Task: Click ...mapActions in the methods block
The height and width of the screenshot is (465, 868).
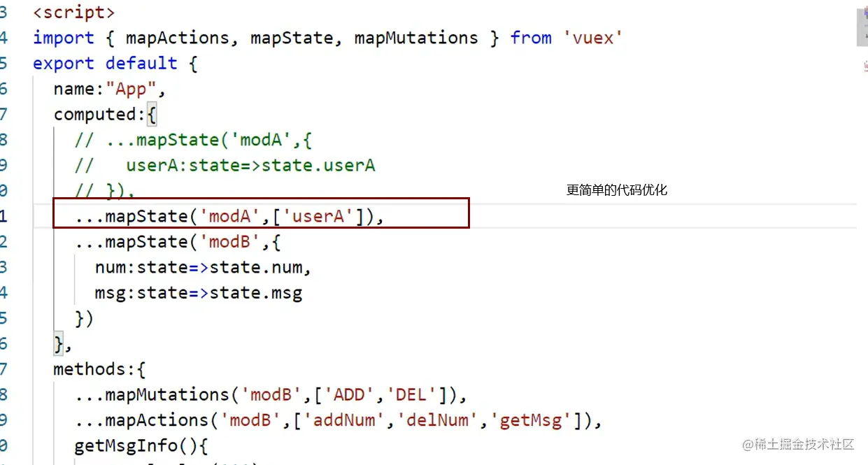Action: click(x=141, y=420)
